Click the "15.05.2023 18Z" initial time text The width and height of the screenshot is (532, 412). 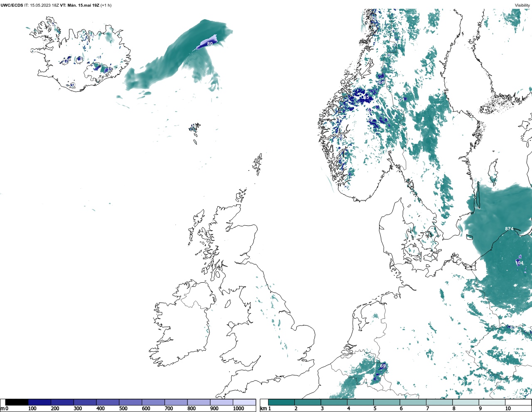coord(44,5)
